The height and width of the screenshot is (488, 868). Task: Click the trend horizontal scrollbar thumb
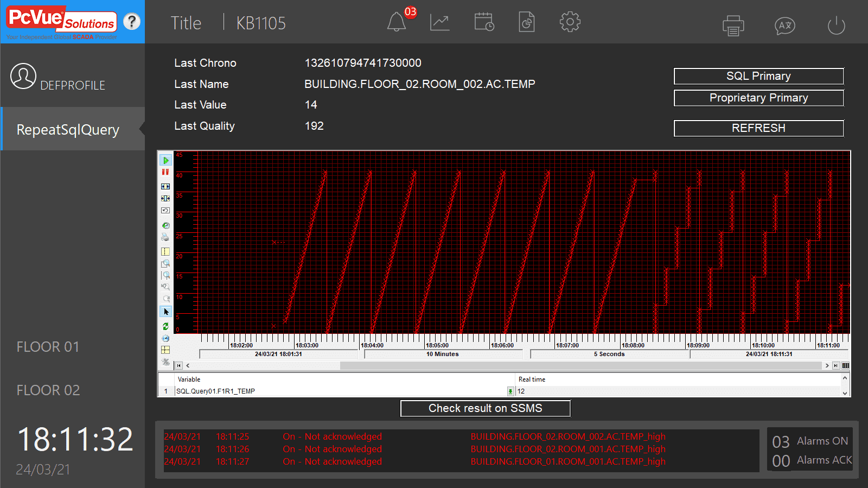(x=580, y=365)
